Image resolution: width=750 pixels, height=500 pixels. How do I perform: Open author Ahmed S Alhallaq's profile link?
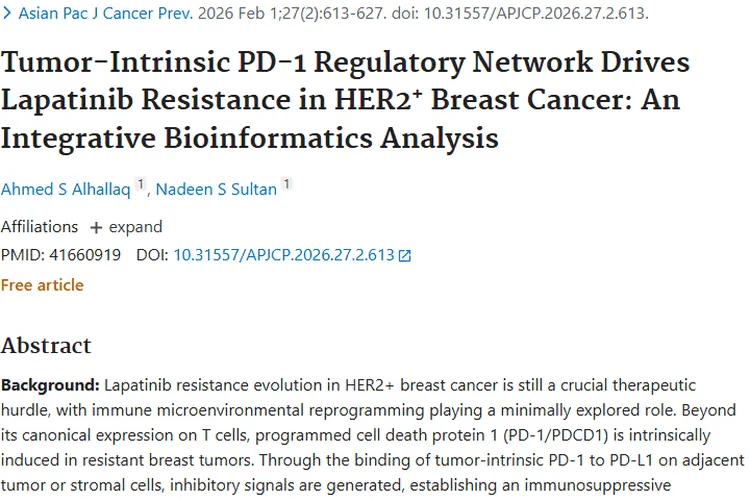click(65, 189)
